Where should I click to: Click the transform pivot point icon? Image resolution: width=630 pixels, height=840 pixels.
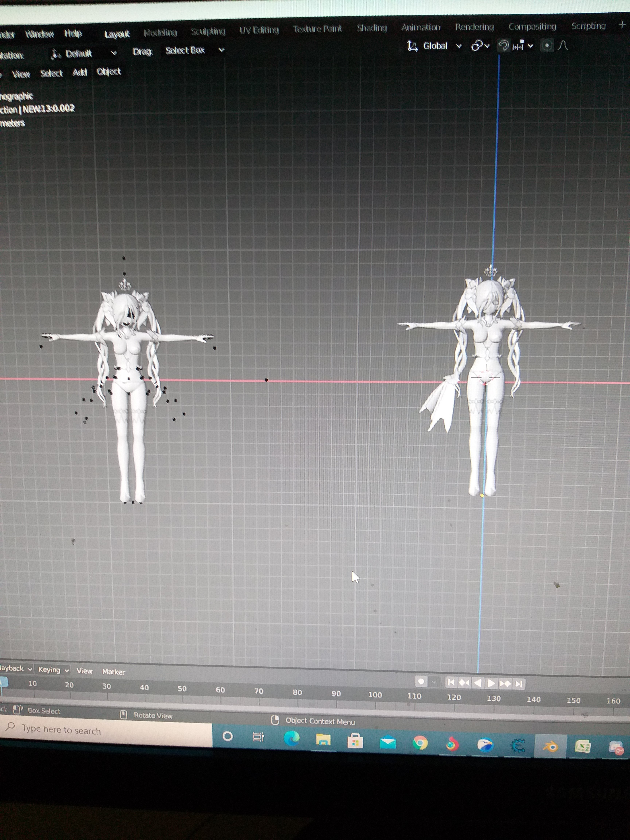(477, 46)
